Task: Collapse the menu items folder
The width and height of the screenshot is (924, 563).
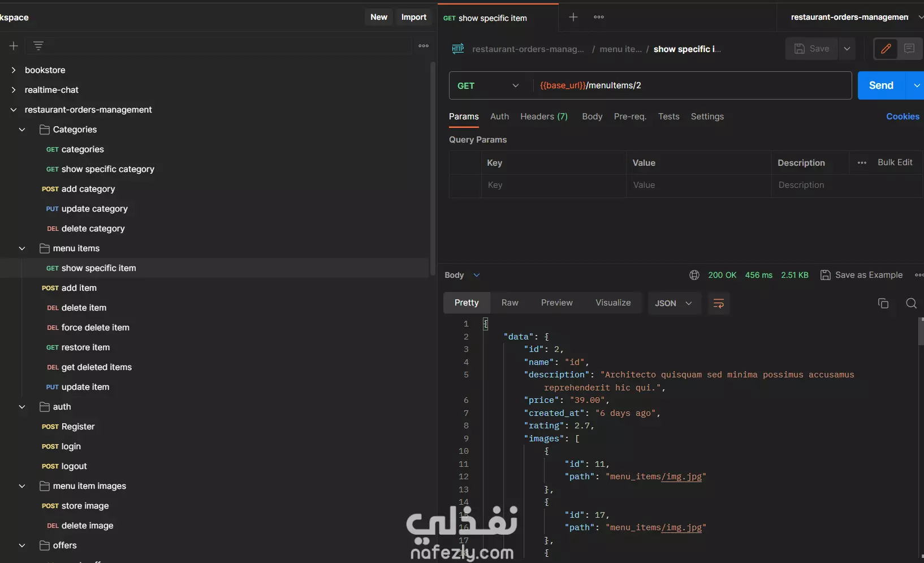Action: (x=22, y=248)
